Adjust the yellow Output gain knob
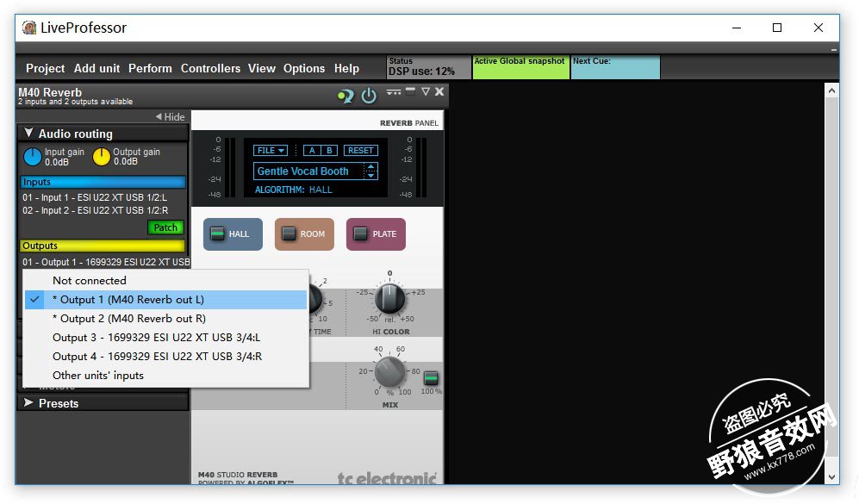The width and height of the screenshot is (859, 504). [x=102, y=157]
